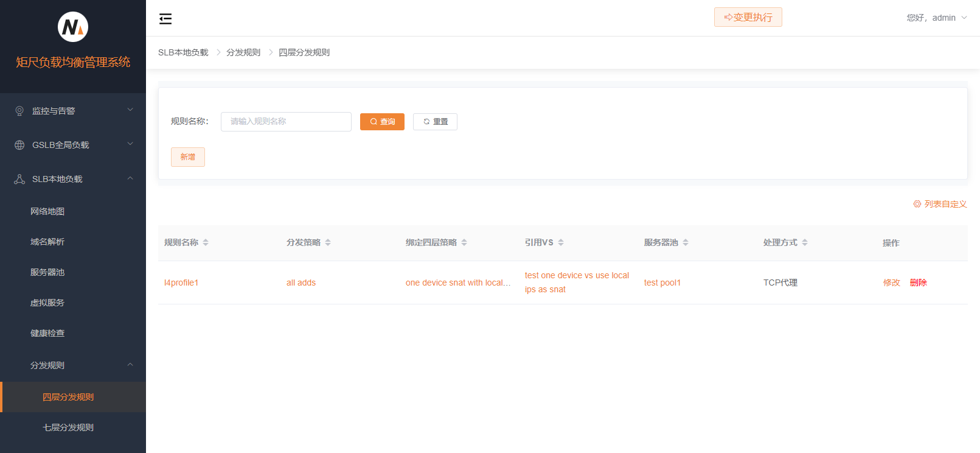The width and height of the screenshot is (980, 453).
Task: Sort by 处理方式 column sort icon
Action: click(x=805, y=242)
